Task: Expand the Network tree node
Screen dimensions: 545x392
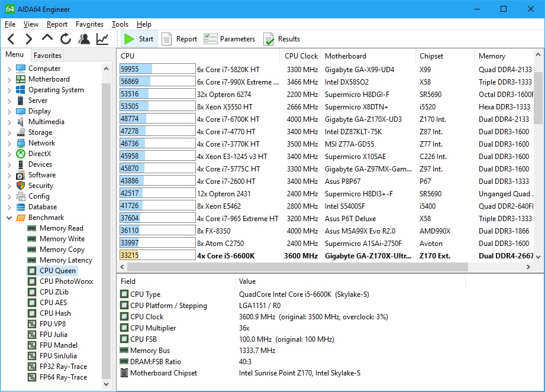Action: click(x=9, y=144)
